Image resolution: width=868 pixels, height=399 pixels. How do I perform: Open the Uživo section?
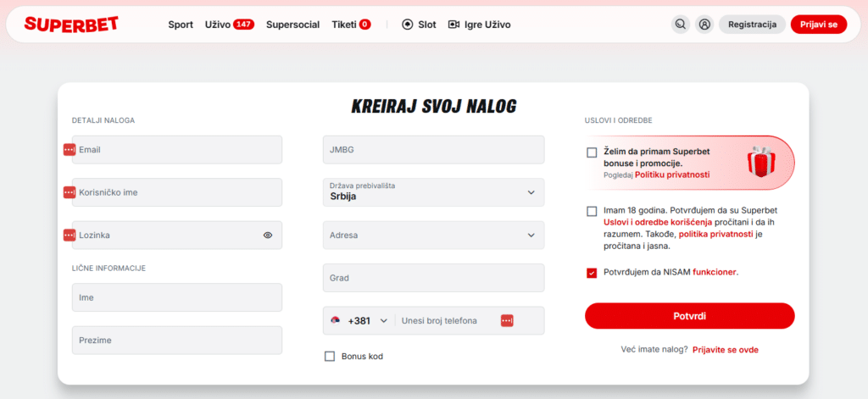218,25
